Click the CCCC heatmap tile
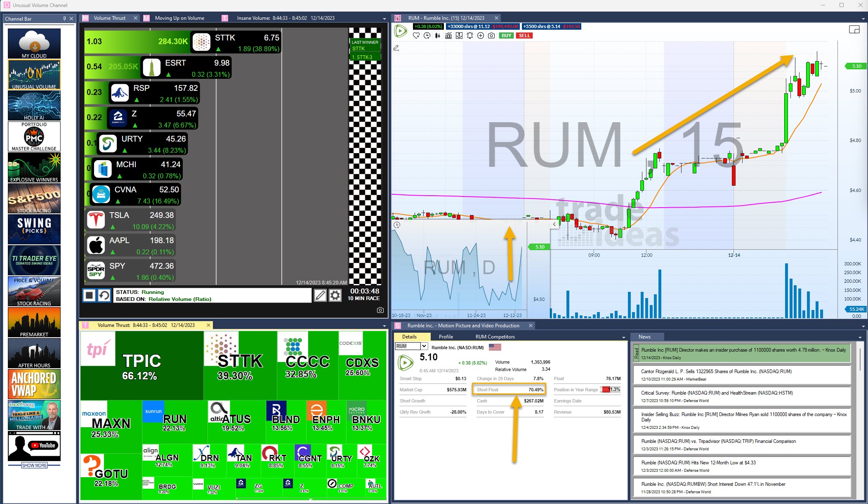This screenshot has width=868, height=504. 307,365
